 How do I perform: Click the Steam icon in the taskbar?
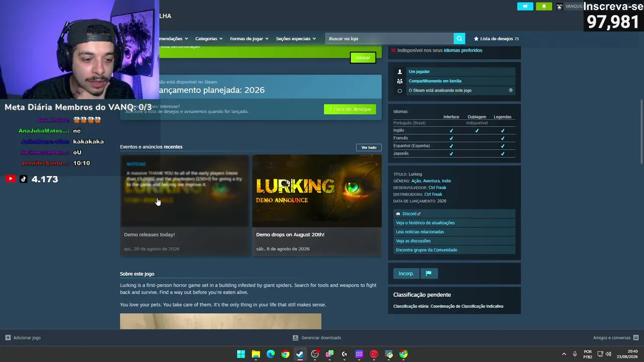pyautogui.click(x=300, y=354)
